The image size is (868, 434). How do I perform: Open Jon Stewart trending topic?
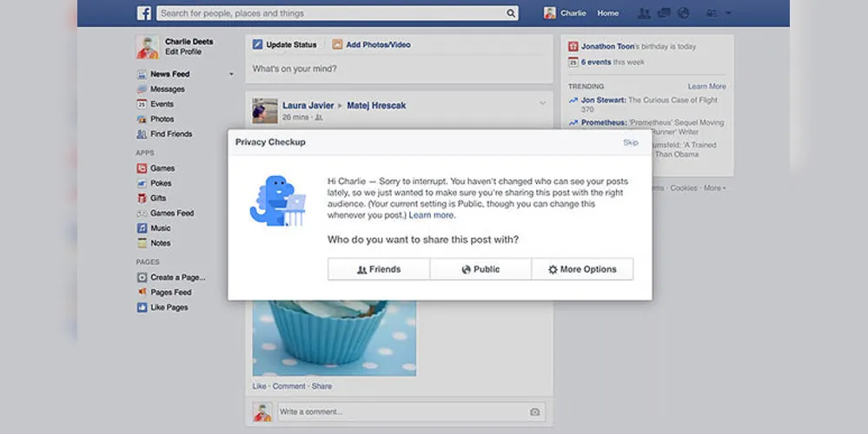(603, 100)
